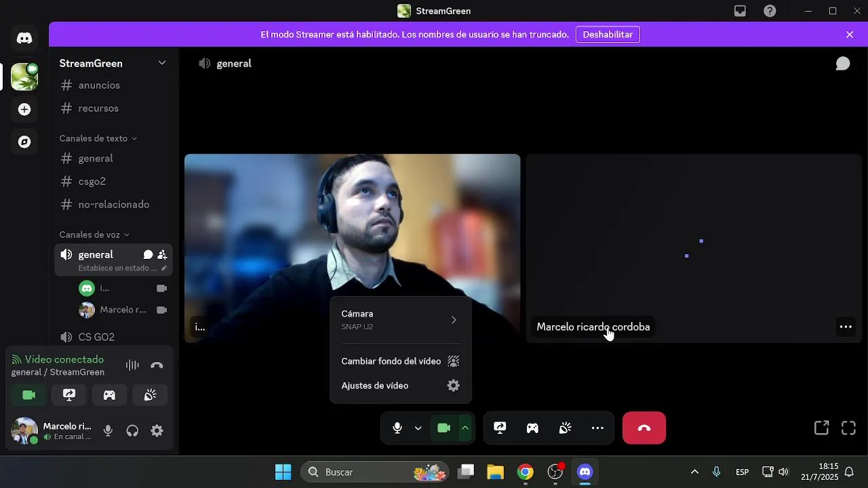Mute microphone in user panel
Image resolution: width=868 pixels, height=488 pixels.
(x=108, y=430)
